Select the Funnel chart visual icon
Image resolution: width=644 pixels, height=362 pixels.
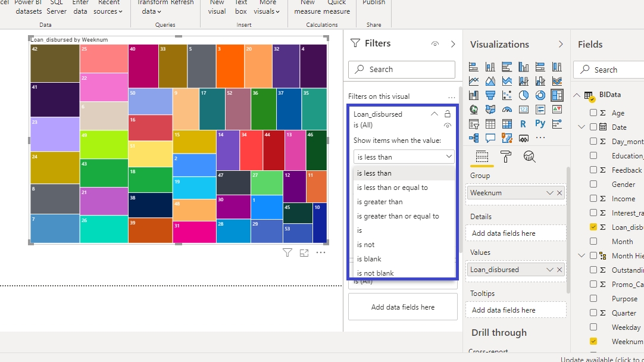pos(490,95)
